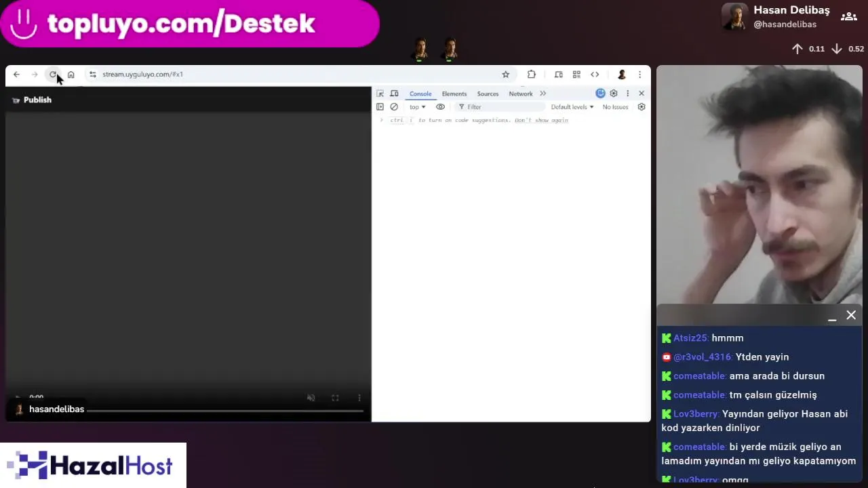Bookmark this page with the star

point(505,75)
